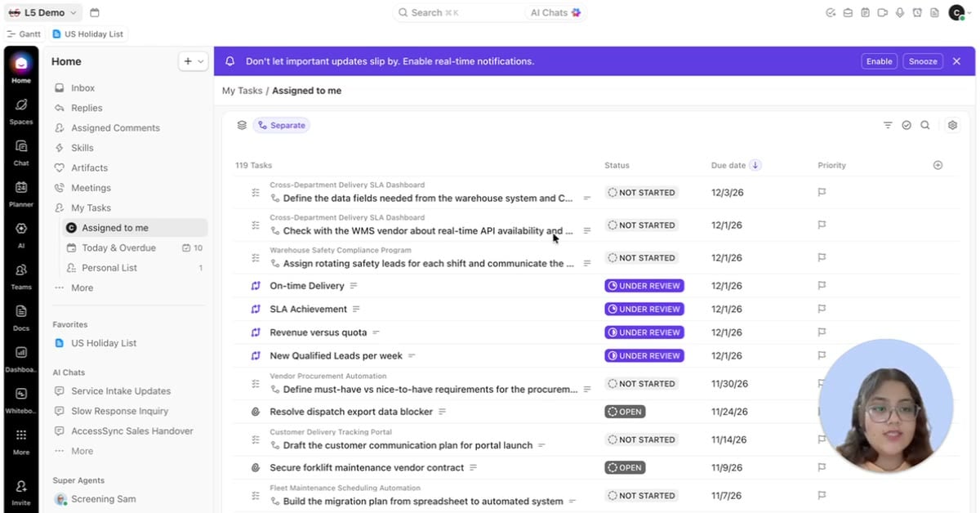Open AI Chats button in top bar
Viewport: 980px width, 513px height.
tap(555, 13)
